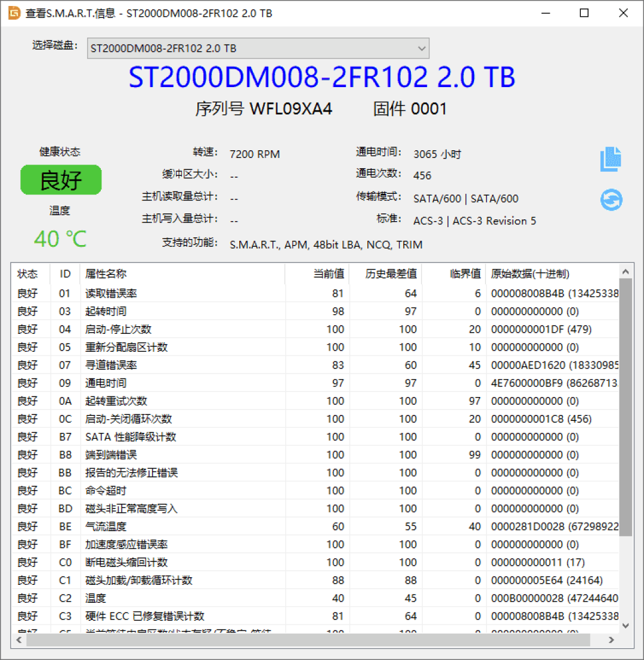Click raw value 0000000001DF (479)
644x660 pixels.
pos(541,329)
